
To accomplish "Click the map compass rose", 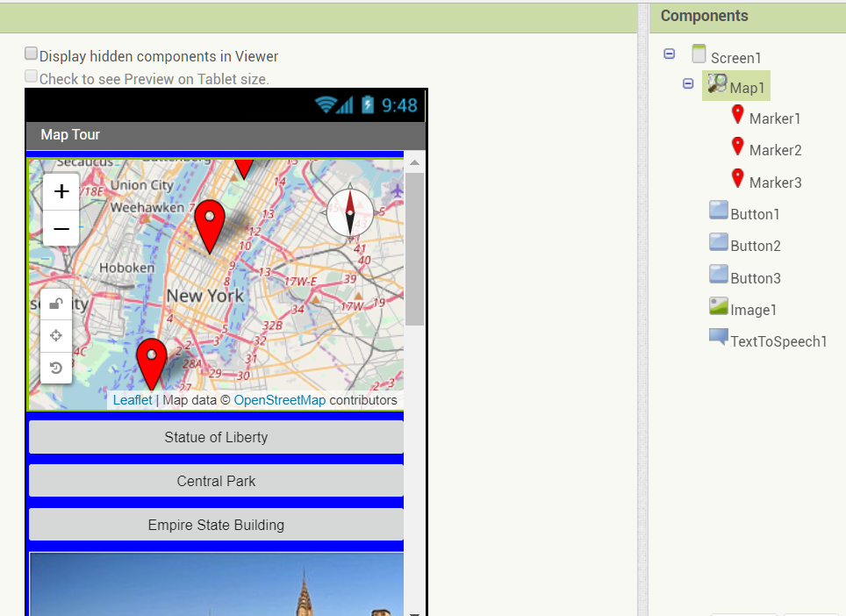I will (x=349, y=213).
